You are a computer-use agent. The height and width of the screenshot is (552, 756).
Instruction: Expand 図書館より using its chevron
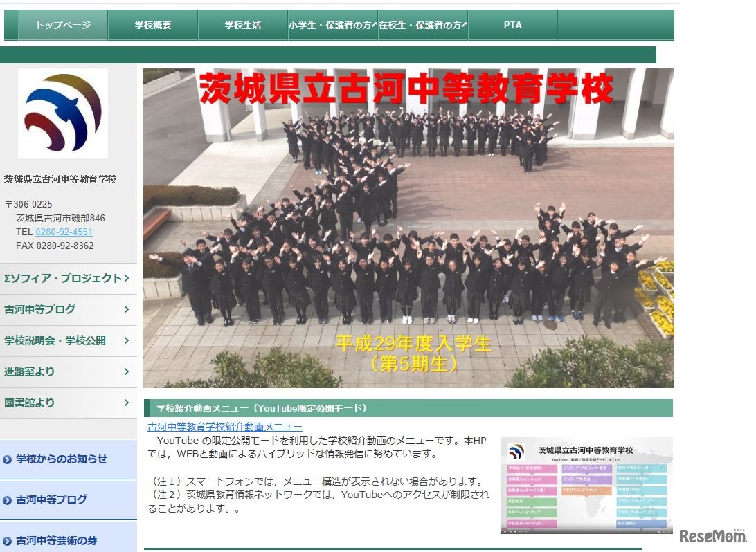(127, 403)
